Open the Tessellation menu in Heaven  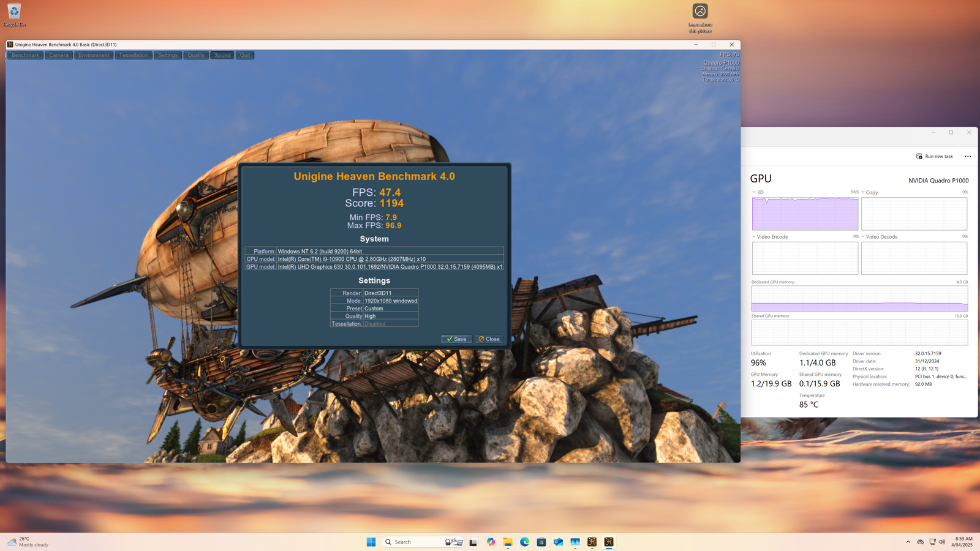[134, 55]
